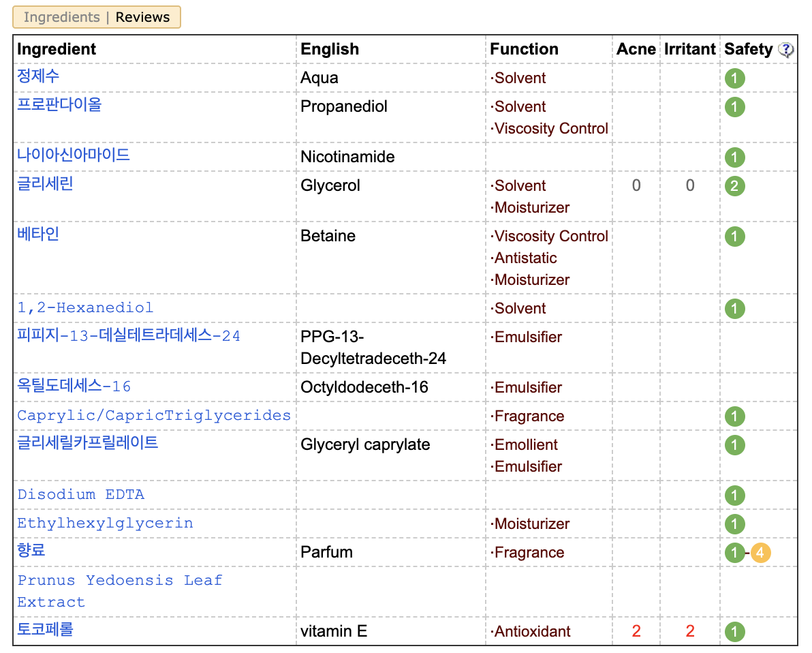This screenshot has width=812, height=653.
Task: Switch to the Reviews tab
Action: pos(142,18)
